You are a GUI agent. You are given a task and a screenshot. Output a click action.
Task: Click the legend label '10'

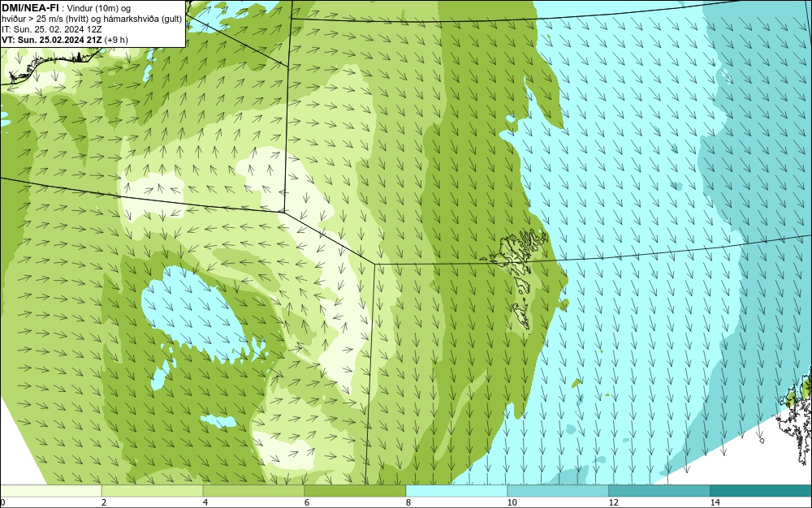512,502
